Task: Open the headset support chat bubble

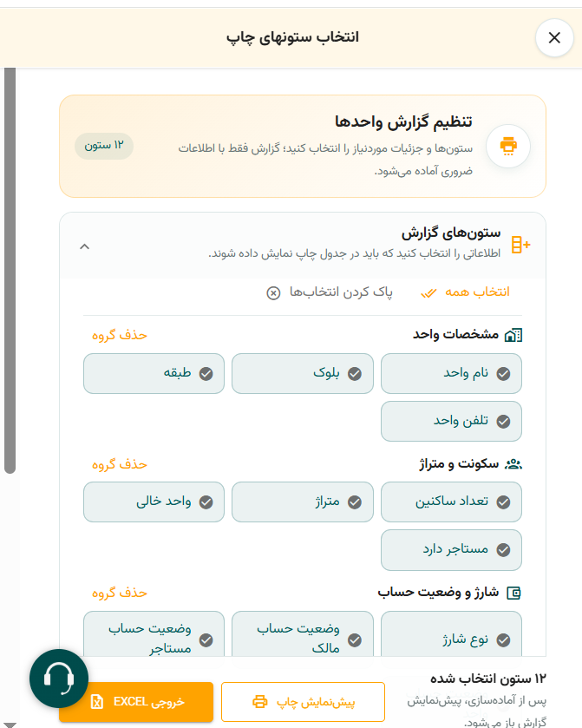Action: [59, 679]
